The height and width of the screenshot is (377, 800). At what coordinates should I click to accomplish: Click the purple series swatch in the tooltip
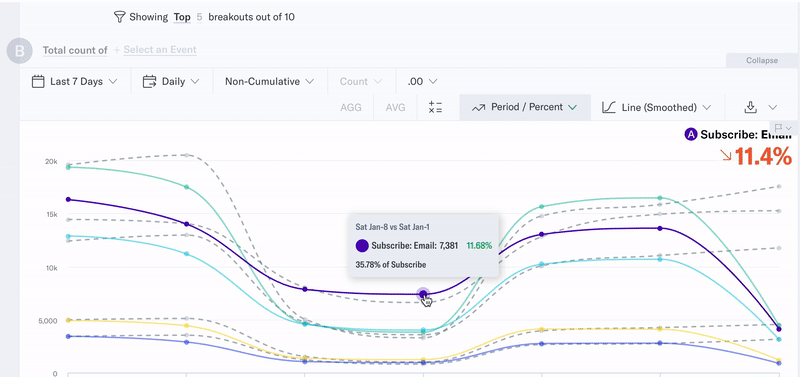tap(362, 245)
